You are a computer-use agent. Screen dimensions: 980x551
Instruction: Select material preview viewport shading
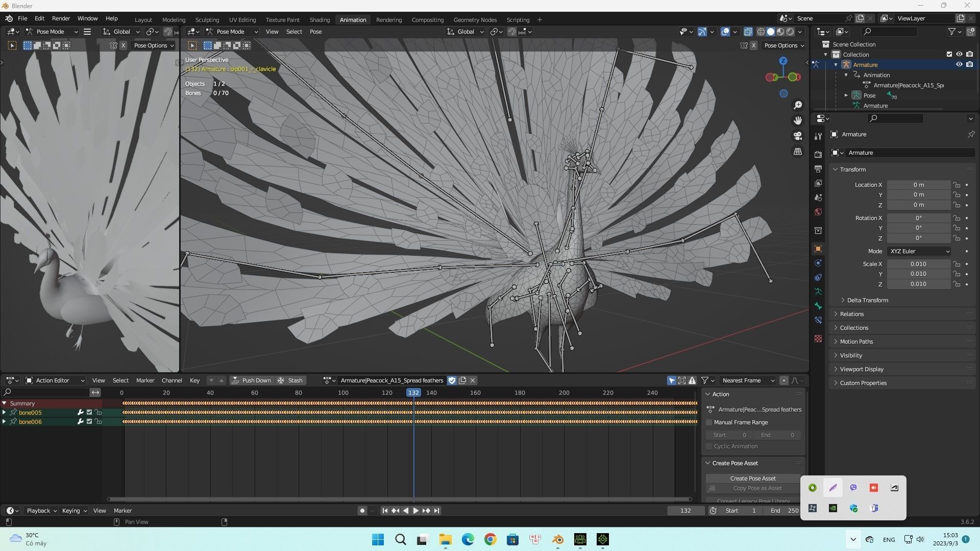(780, 32)
